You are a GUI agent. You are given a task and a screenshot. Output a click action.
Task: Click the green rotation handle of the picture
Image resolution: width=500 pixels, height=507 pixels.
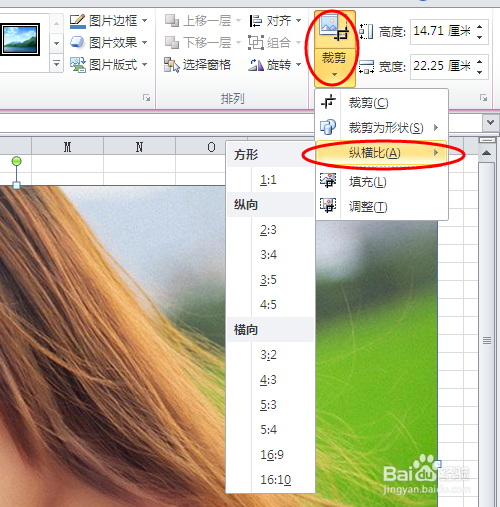[x=16, y=161]
